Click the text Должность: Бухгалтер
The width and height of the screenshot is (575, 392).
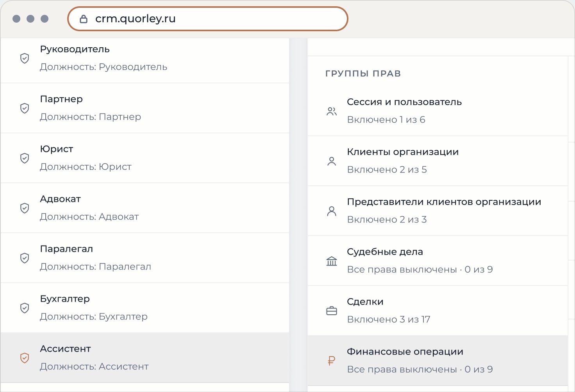(x=94, y=317)
